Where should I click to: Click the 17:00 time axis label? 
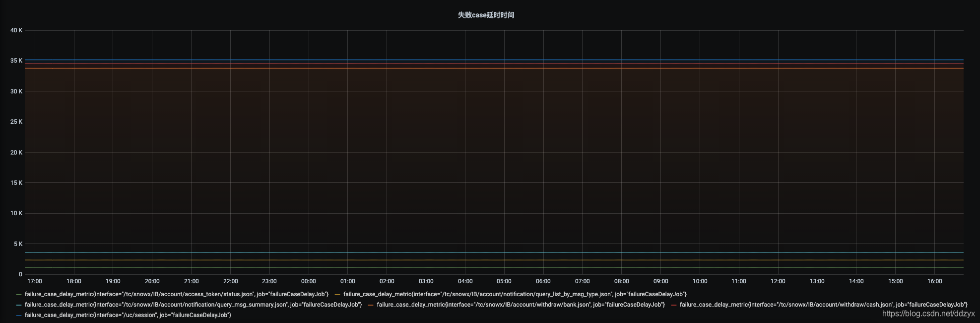click(35, 281)
